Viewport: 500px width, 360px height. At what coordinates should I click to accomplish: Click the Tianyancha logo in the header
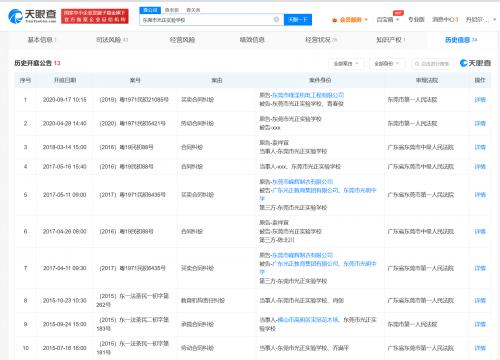tap(32, 16)
